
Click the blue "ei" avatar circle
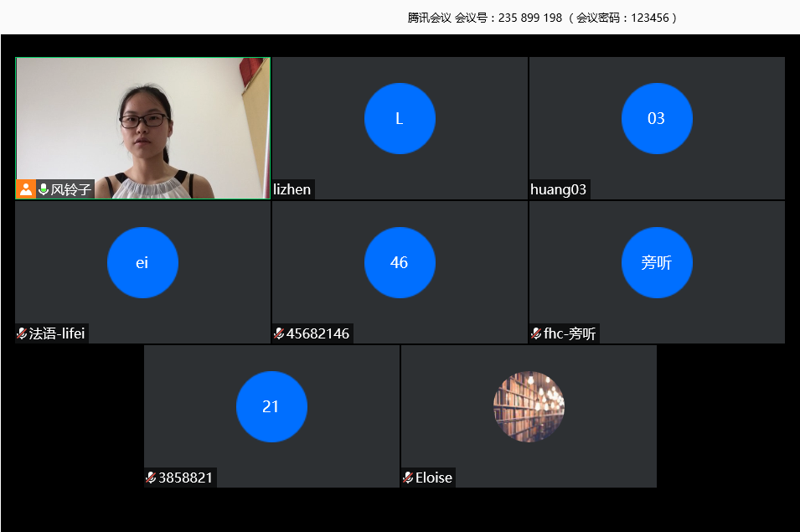(142, 263)
